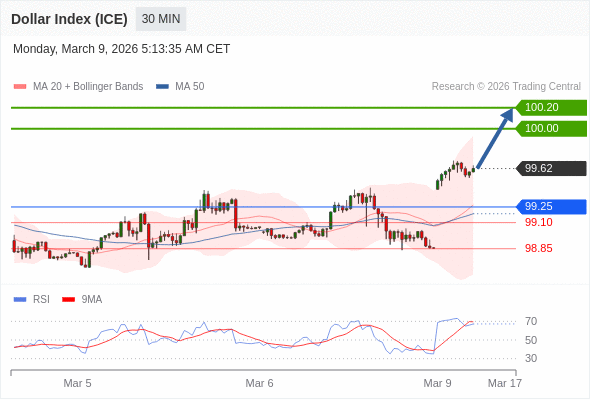
Task: Click the 'Research © 2026 Trading Central' text
Action: (x=506, y=87)
